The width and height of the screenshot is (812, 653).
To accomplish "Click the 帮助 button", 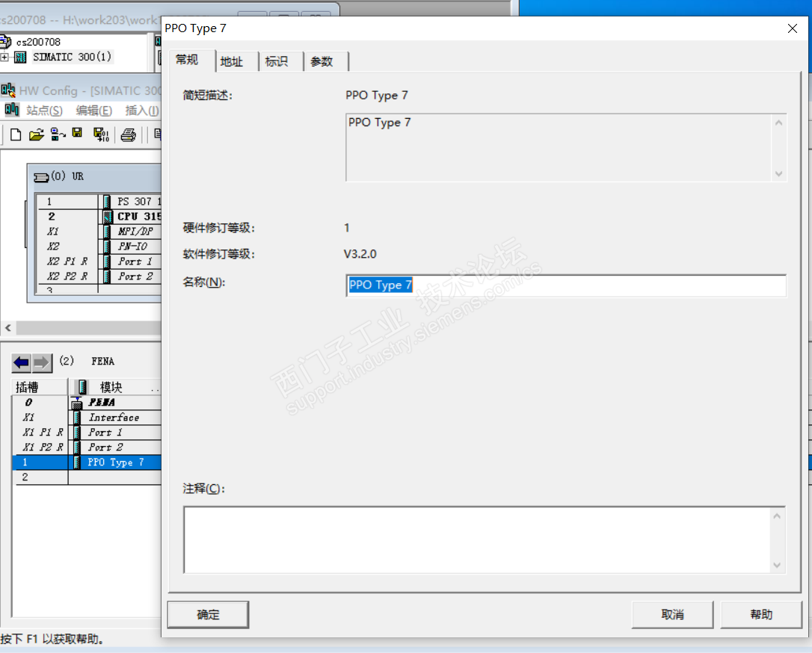I will pos(761,615).
